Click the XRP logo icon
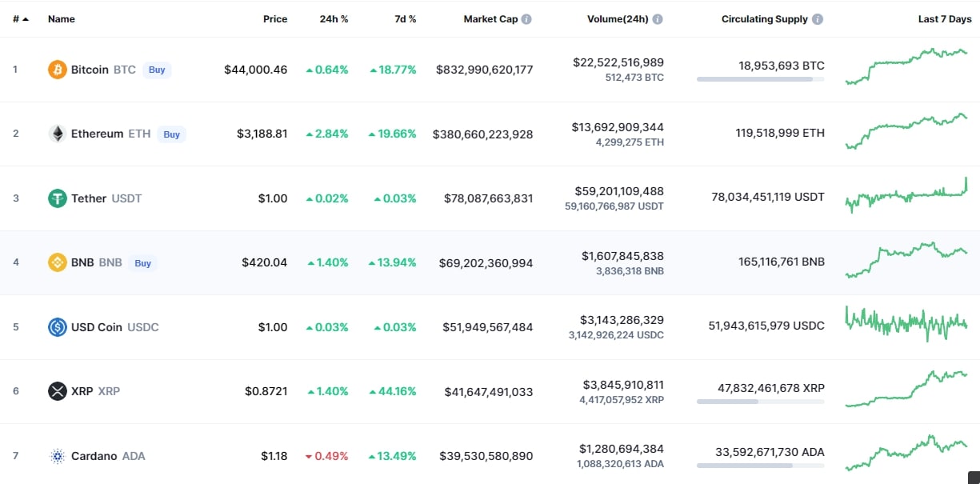980x484 pixels. click(x=57, y=391)
